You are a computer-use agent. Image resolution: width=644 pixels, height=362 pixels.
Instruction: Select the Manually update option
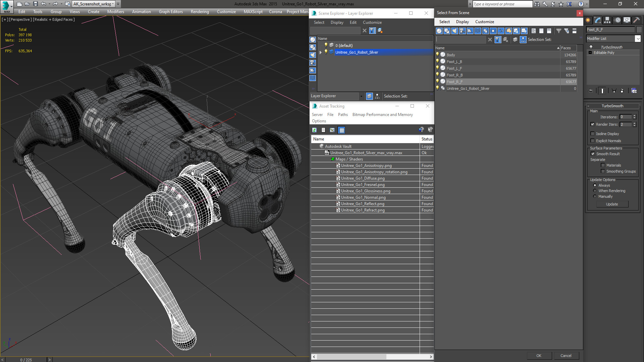point(595,196)
